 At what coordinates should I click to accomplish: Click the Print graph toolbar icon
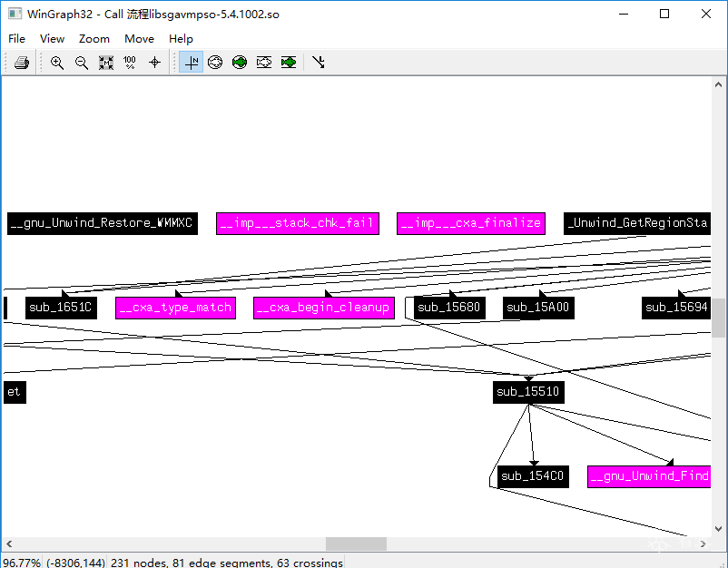coord(22,63)
